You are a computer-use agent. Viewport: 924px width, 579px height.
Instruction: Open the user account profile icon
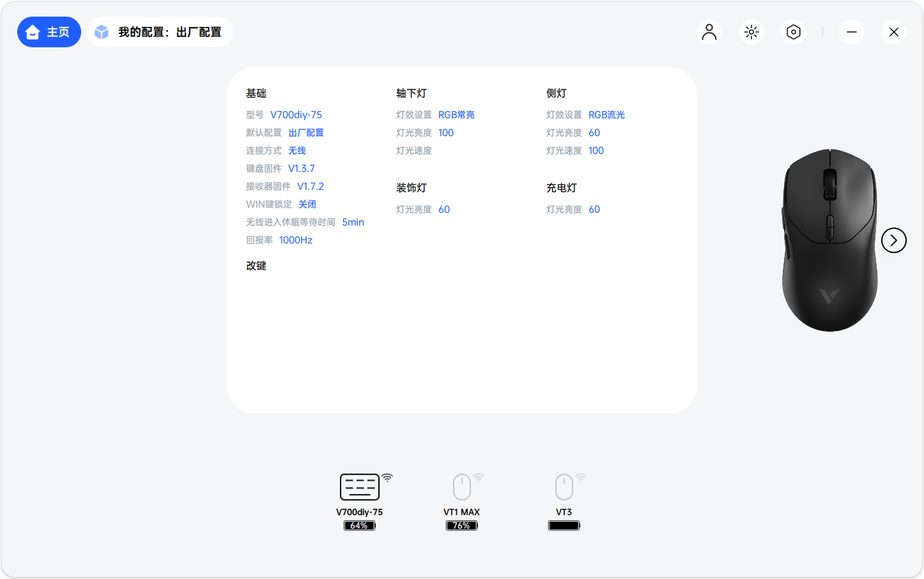709,32
